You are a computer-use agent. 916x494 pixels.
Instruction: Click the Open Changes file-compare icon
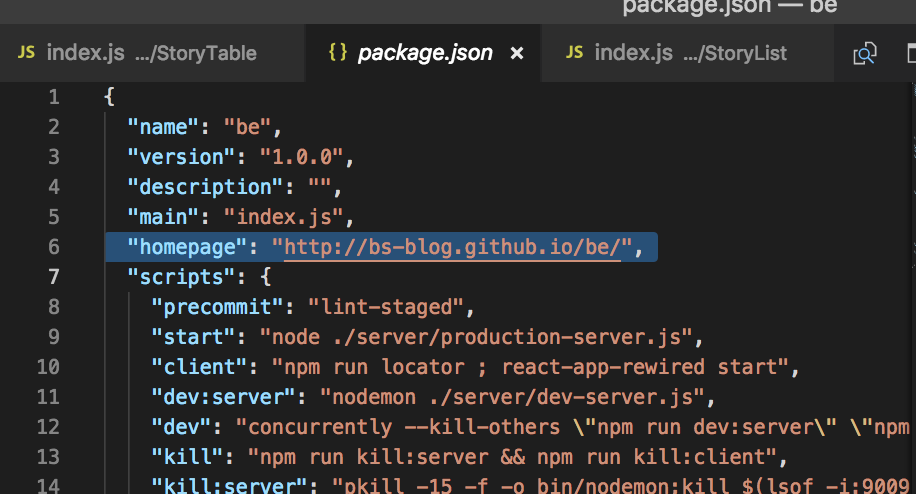tap(864, 54)
